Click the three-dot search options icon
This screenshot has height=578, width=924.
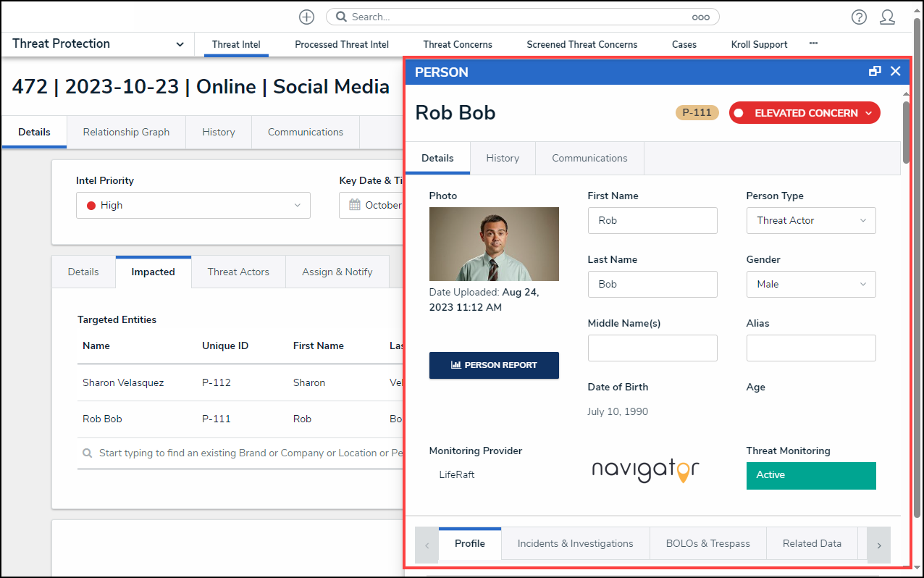(700, 17)
